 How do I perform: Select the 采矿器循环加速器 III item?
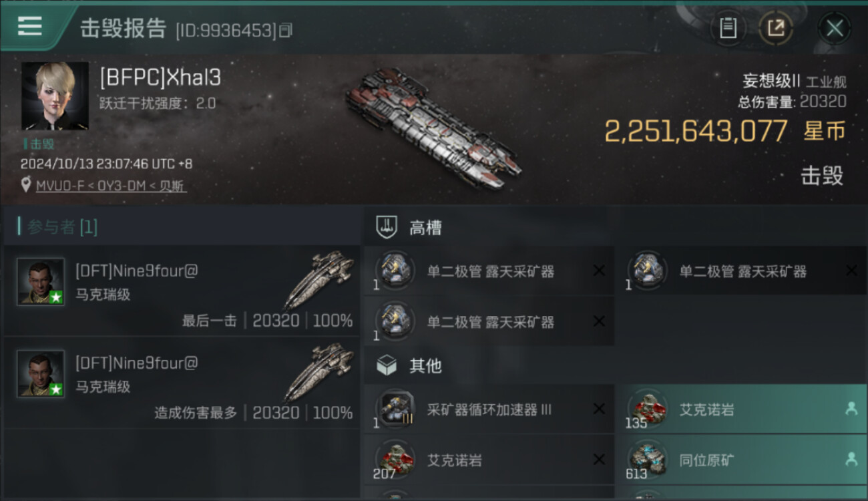(489, 409)
